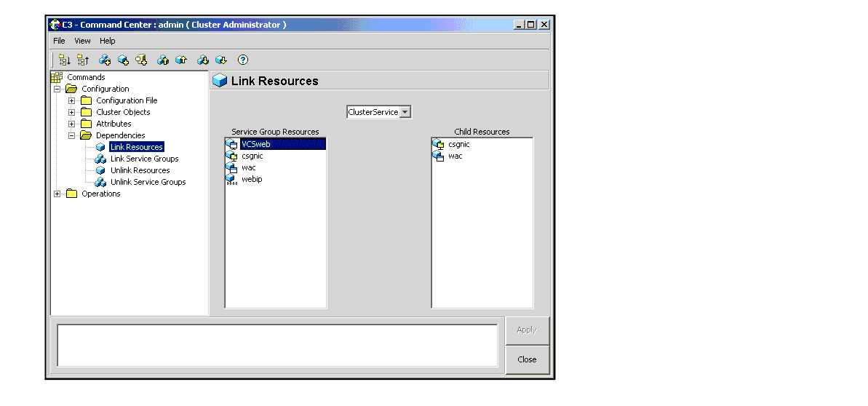Click the Online Service Group toolbar icon
The image size is (868, 406).
pos(163,60)
